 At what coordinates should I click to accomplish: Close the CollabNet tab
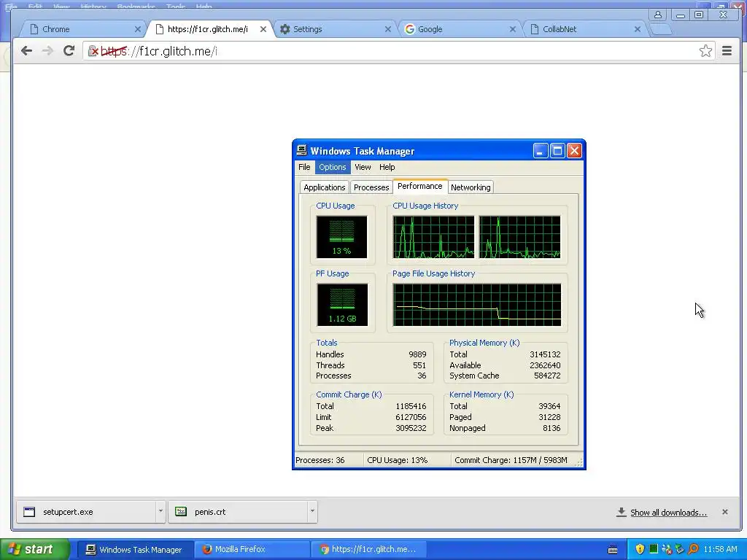coord(638,29)
